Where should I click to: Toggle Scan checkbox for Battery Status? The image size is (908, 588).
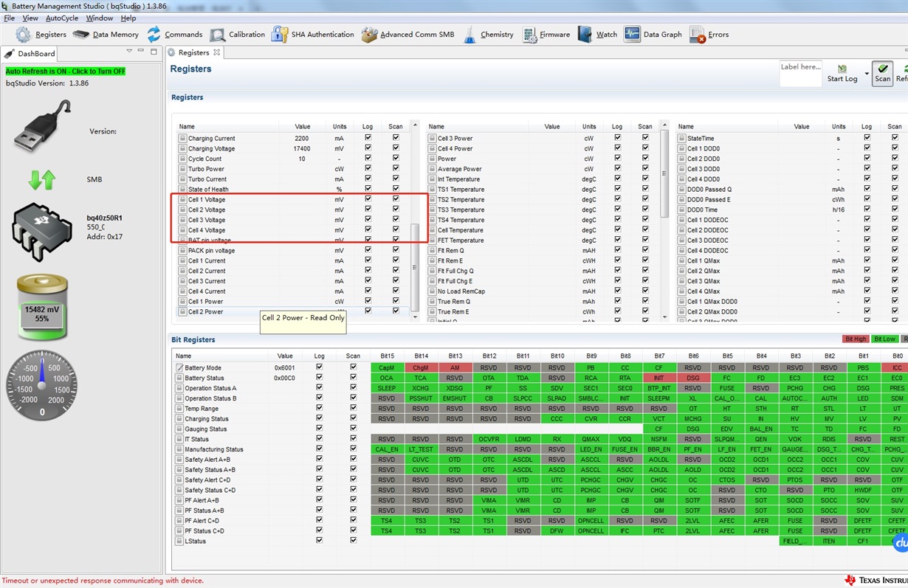click(353, 378)
